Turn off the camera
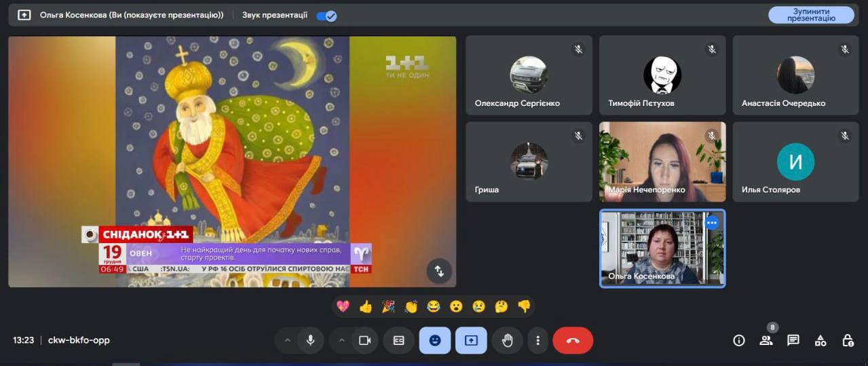868x366 pixels. 364,340
